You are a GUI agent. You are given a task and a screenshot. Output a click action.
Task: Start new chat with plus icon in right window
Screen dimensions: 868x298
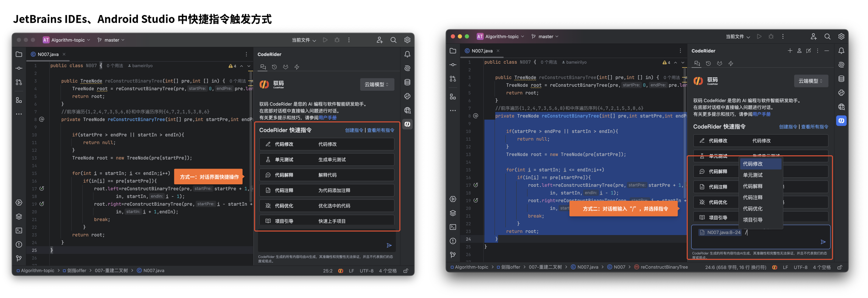(790, 51)
